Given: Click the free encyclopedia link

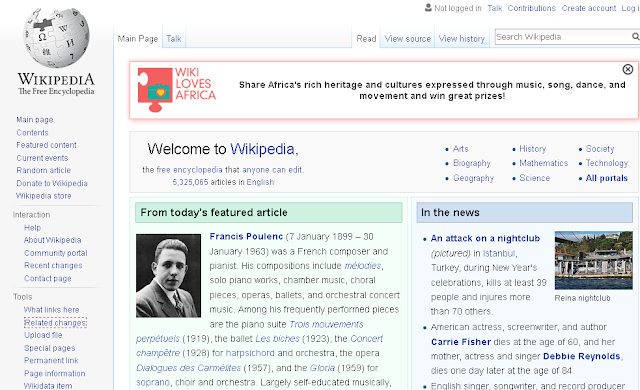Looking at the screenshot, I should (x=189, y=170).
